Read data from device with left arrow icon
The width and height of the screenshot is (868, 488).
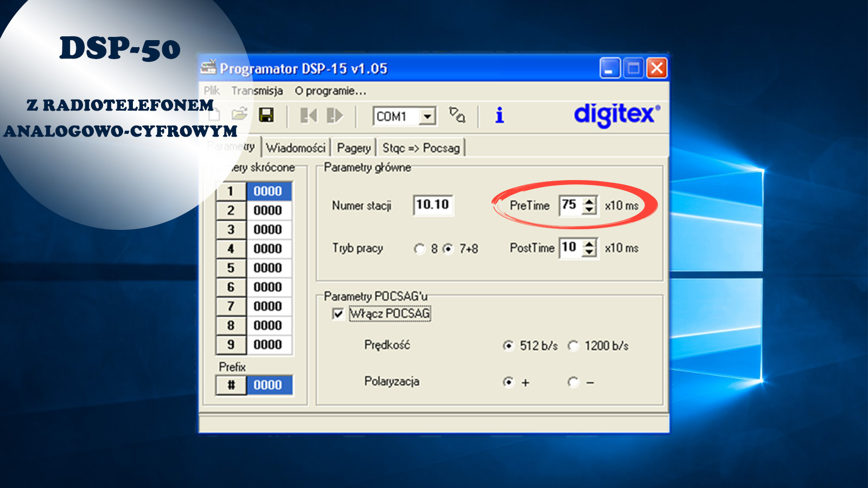(308, 114)
